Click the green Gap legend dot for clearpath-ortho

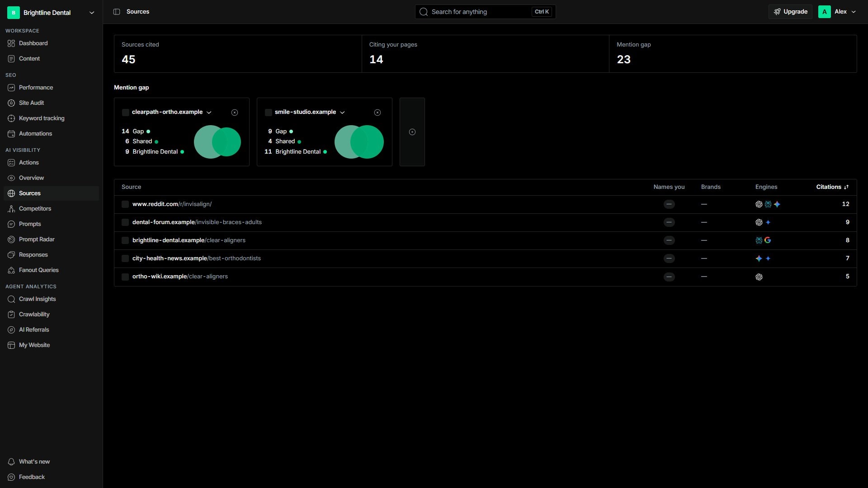148,131
